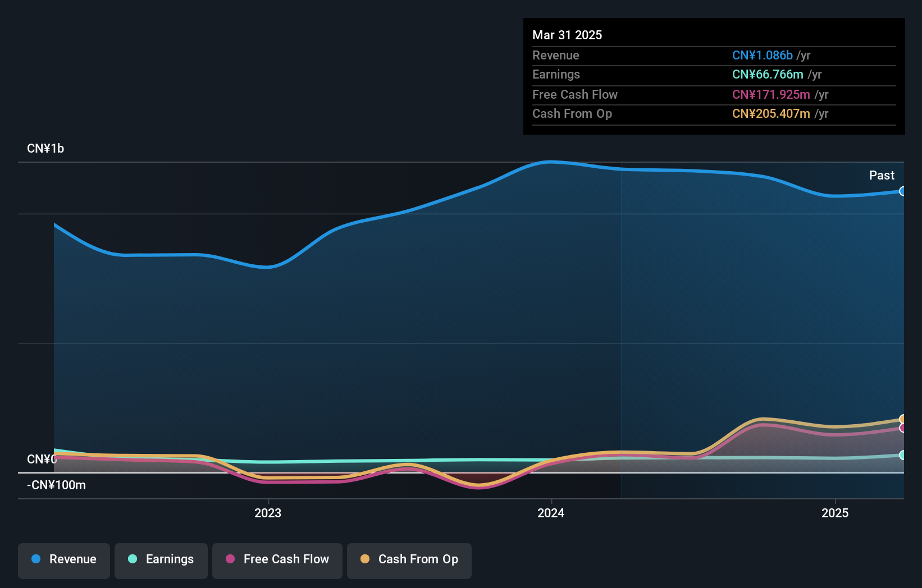
Task: Toggle the Earnings legend button
Action: (161, 561)
